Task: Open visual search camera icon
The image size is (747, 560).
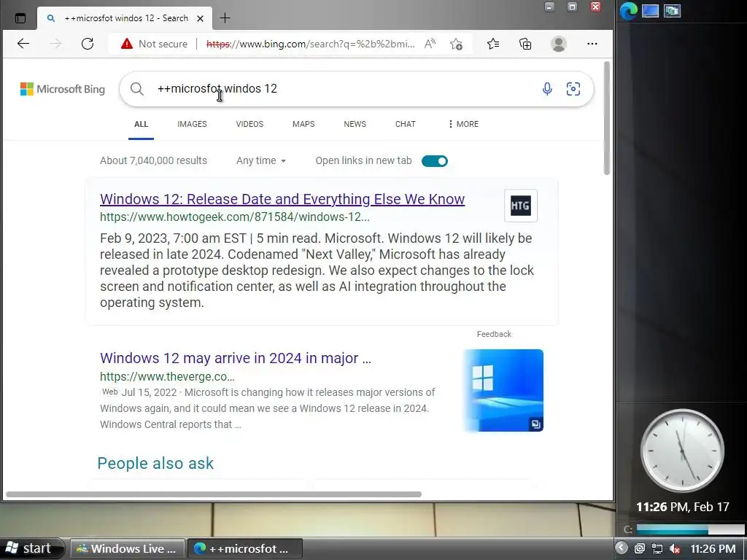Action: (573, 88)
